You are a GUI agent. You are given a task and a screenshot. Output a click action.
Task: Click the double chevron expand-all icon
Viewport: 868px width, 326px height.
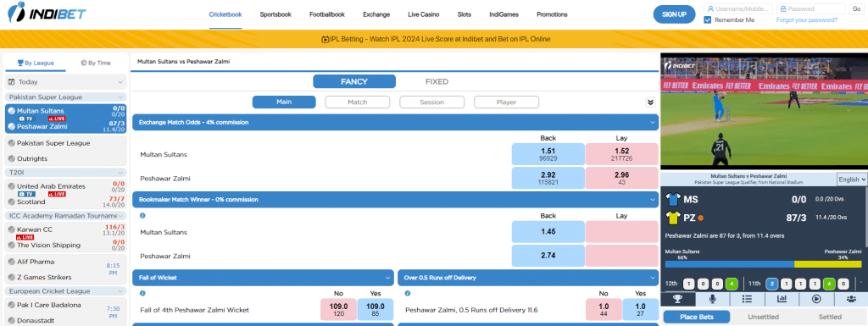pyautogui.click(x=650, y=102)
